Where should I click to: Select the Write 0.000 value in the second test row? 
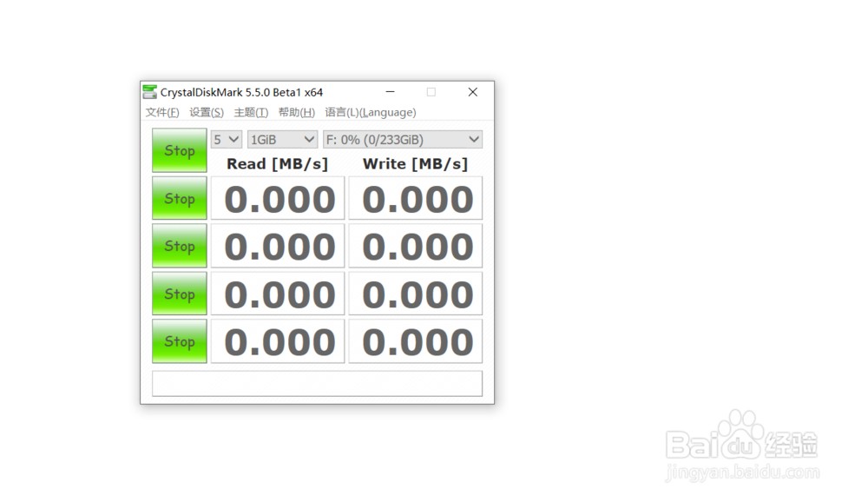(x=415, y=246)
